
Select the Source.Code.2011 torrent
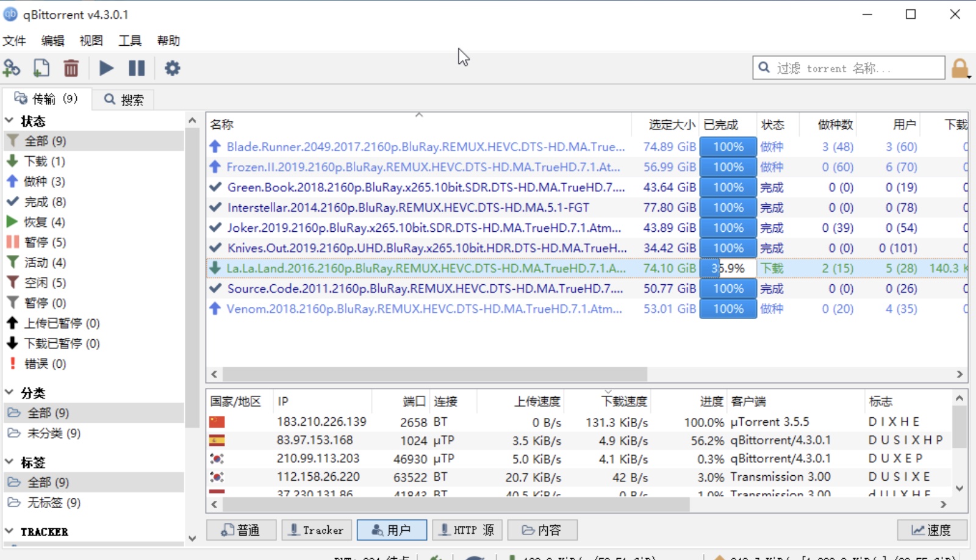click(x=587, y=289)
